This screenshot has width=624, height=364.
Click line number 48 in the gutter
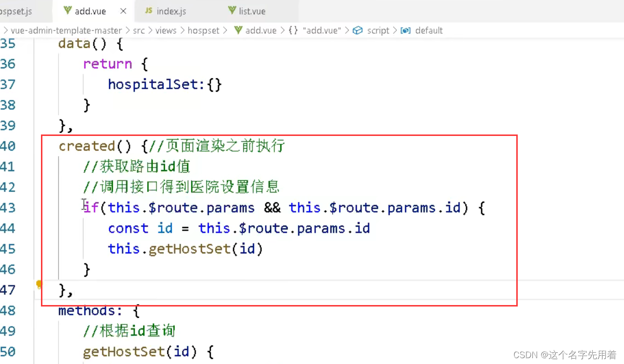tap(8, 310)
